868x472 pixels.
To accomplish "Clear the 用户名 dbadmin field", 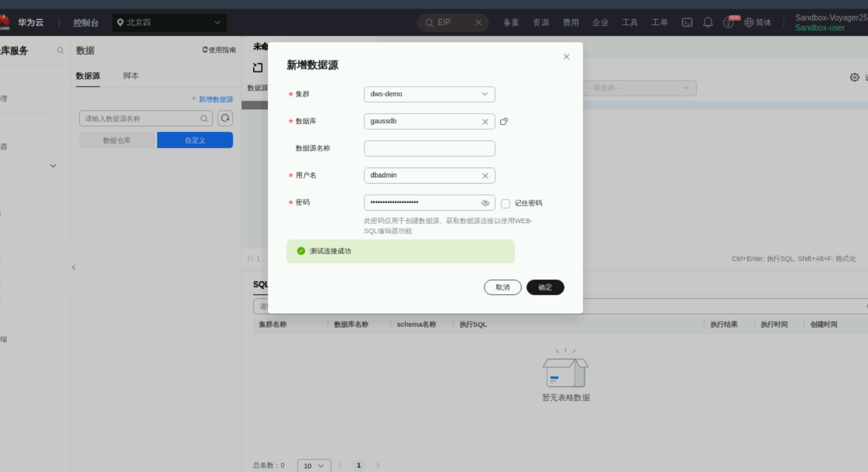I will [x=485, y=176].
